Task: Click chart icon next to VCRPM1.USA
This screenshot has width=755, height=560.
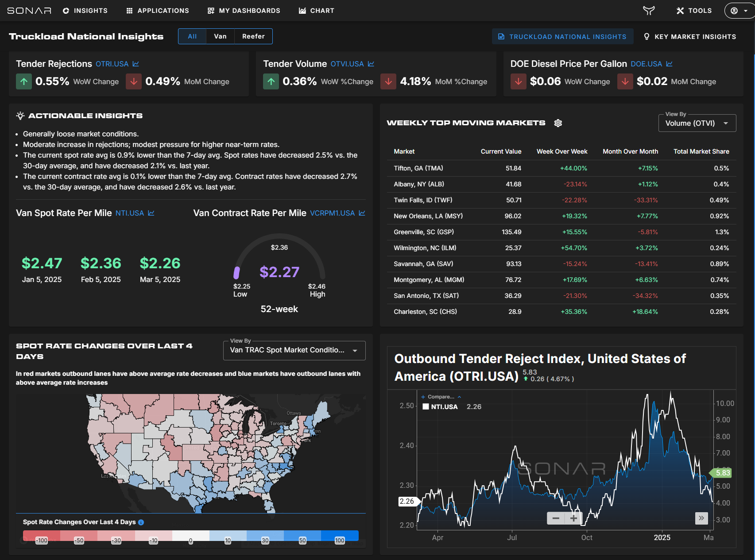Action: tap(362, 213)
